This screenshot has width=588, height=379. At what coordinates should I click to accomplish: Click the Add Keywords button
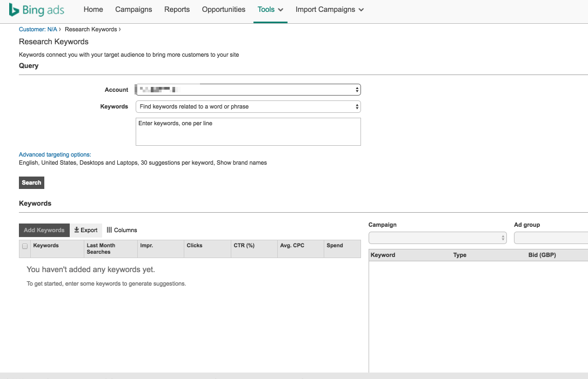coord(44,230)
